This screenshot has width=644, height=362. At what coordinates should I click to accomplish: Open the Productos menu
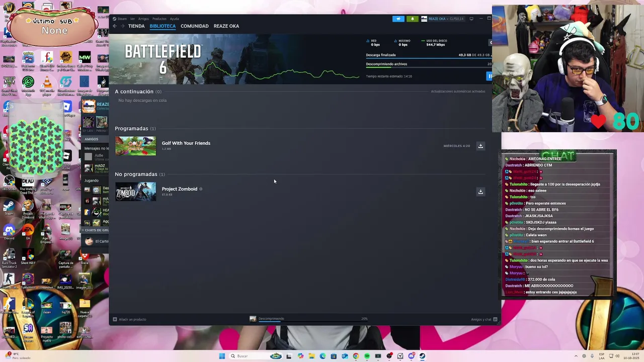159,19
